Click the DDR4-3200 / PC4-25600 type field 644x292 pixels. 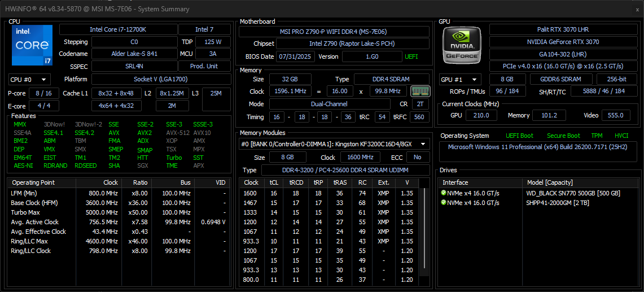pos(345,170)
